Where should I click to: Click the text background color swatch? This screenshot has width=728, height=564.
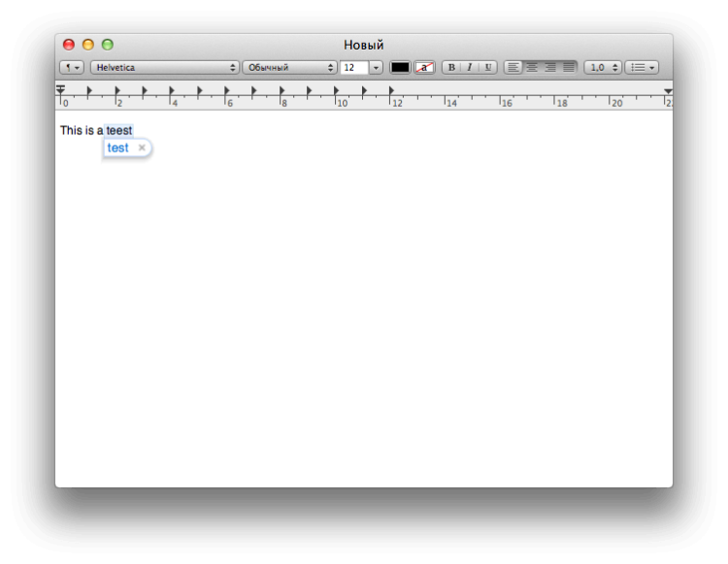click(424, 68)
